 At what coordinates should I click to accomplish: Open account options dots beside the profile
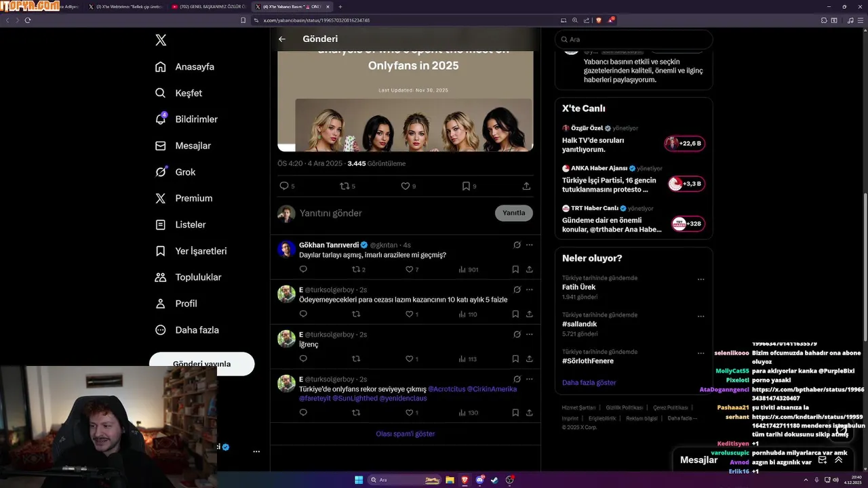point(256,451)
